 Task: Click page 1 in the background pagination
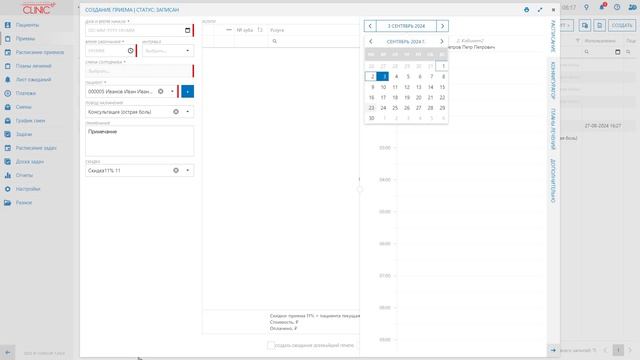pyautogui.click(x=618, y=350)
